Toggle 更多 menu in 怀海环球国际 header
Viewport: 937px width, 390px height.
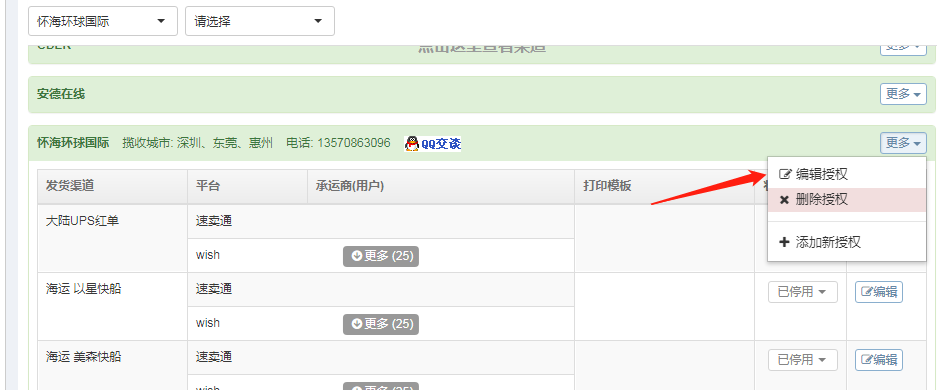903,143
